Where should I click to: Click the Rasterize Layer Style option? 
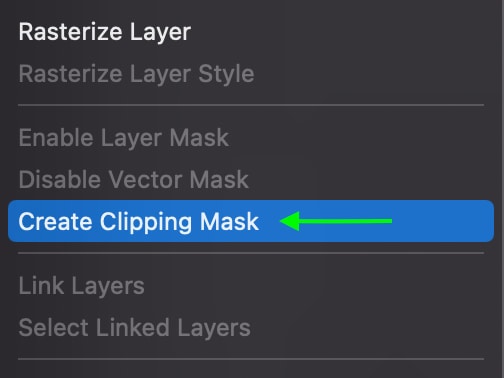(x=136, y=74)
